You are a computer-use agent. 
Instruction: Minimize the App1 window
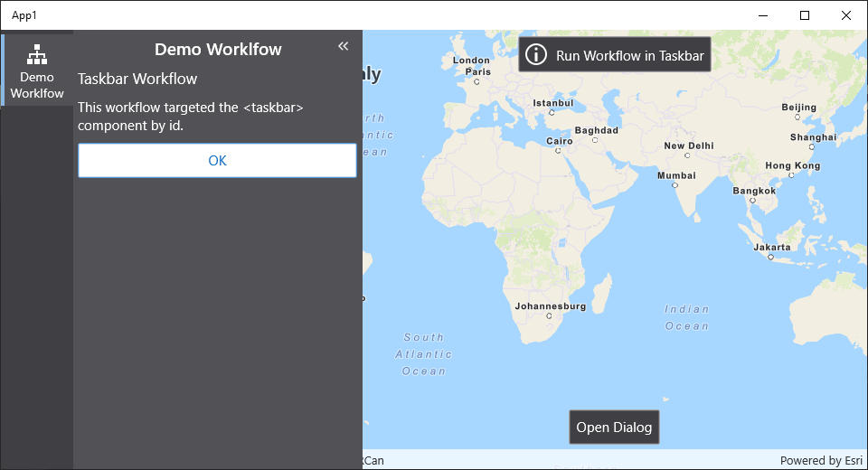[763, 15]
